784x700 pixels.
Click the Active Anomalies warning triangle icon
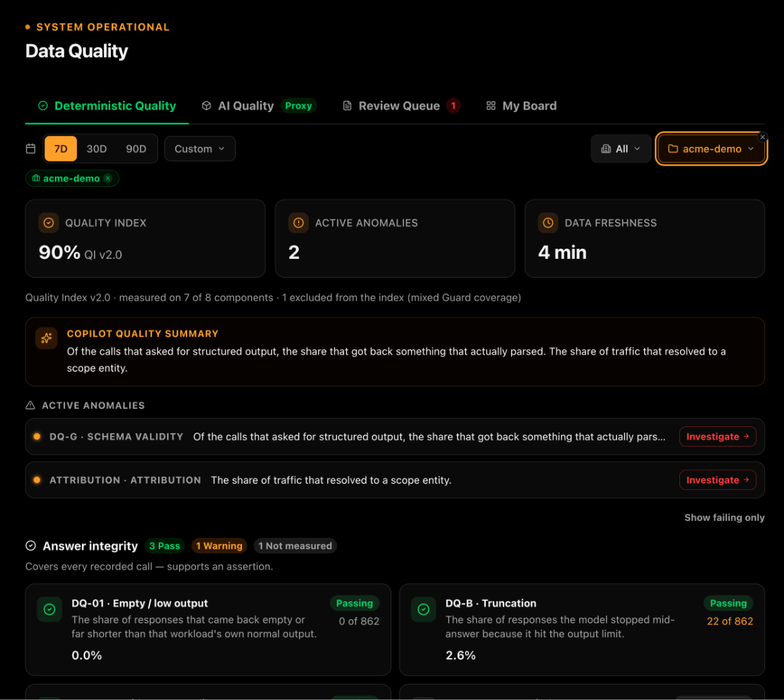pyautogui.click(x=30, y=405)
